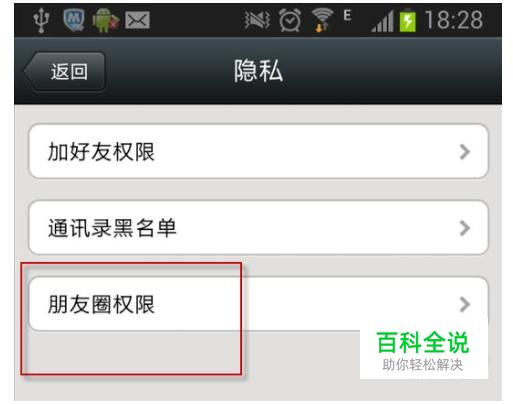Tap the 隐私 page title
Viewport: 513px width, 404px height.
pos(258,71)
